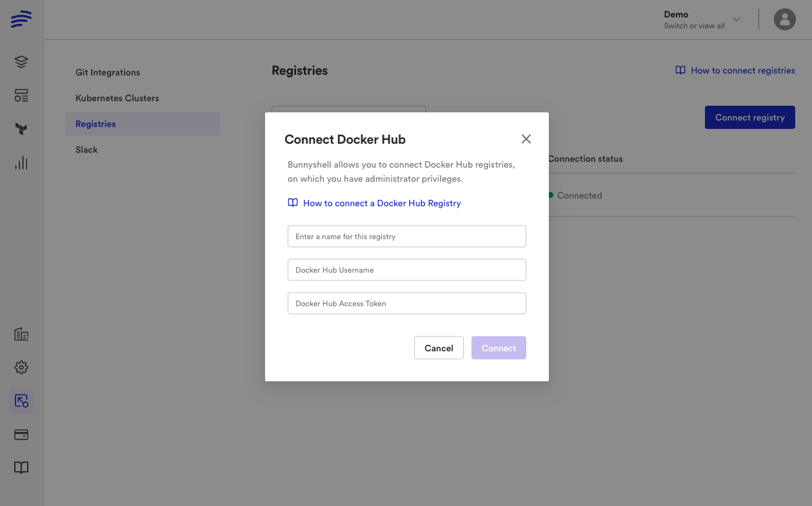812x506 pixels.
Task: Open Slack integration section
Action: pyautogui.click(x=86, y=150)
